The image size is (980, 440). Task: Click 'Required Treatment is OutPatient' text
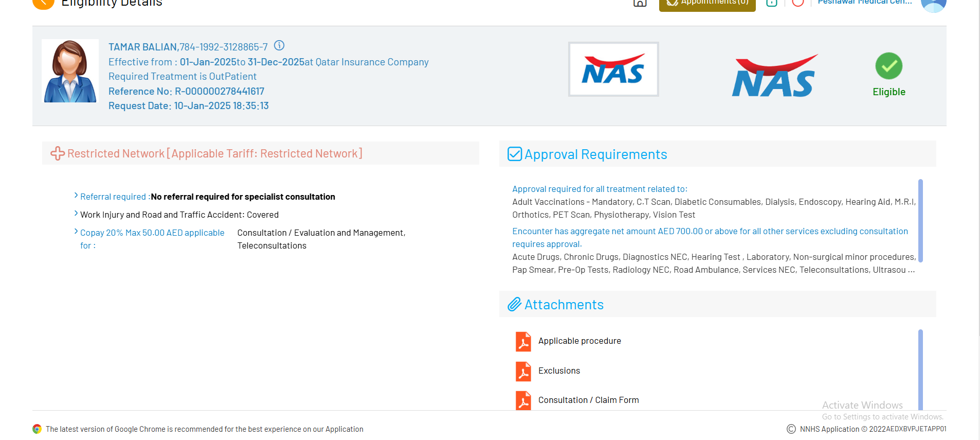click(x=183, y=76)
